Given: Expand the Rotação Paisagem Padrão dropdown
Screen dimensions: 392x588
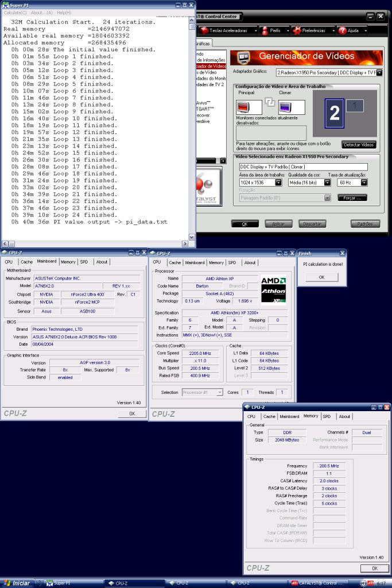Looking at the screenshot, I should [x=327, y=198].
